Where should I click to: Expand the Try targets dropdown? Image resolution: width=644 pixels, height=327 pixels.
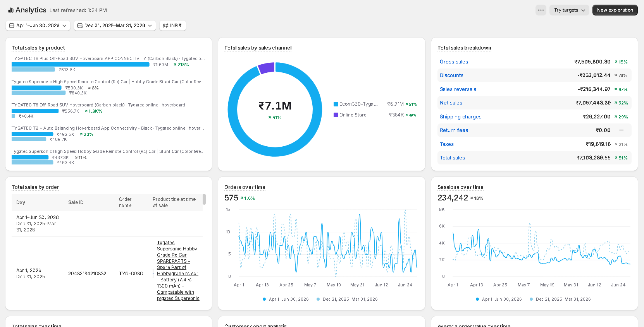[x=569, y=10]
